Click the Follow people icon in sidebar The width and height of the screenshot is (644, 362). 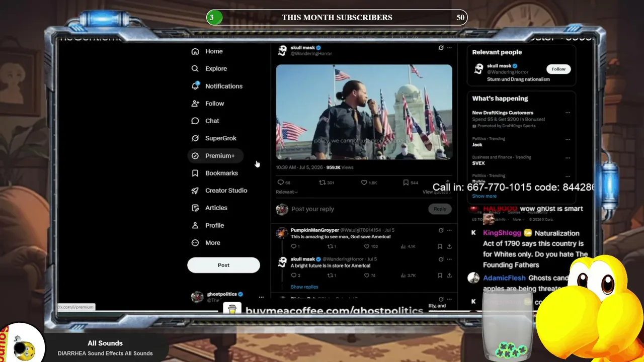pos(195,104)
